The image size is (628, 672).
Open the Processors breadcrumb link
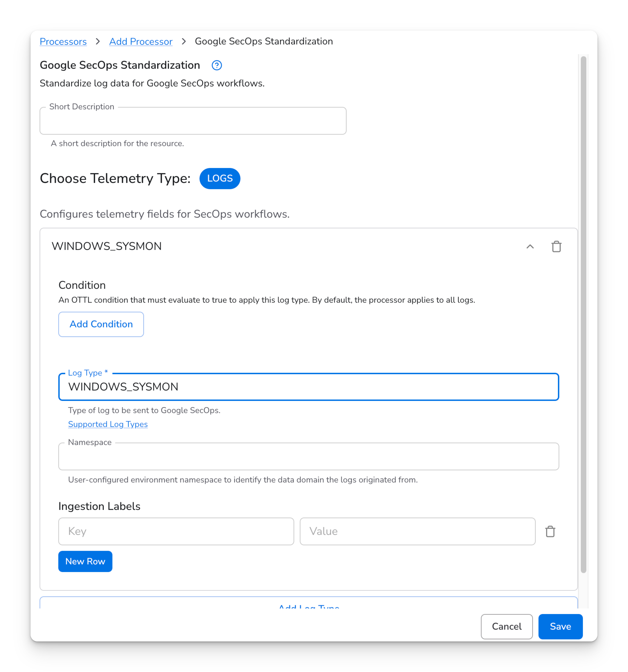point(63,42)
